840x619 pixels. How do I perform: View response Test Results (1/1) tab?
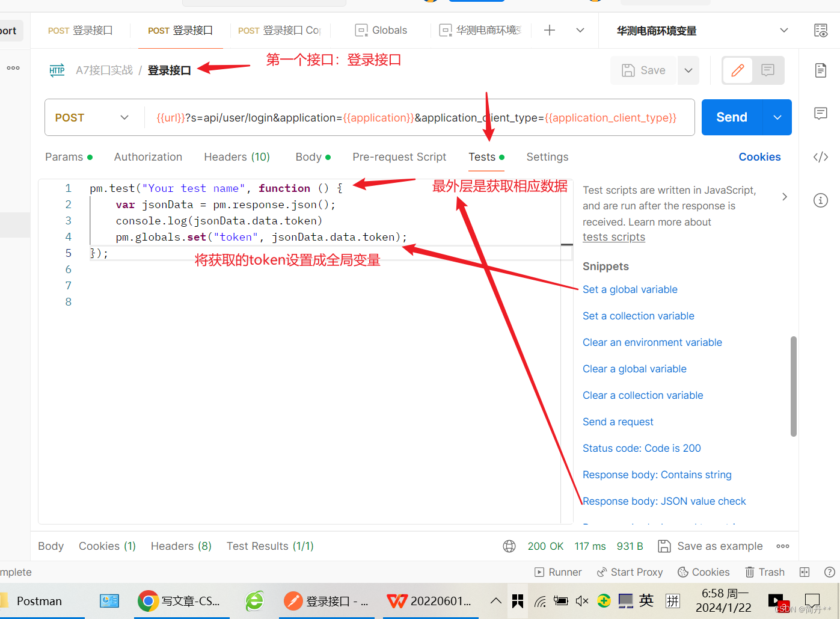coord(270,546)
